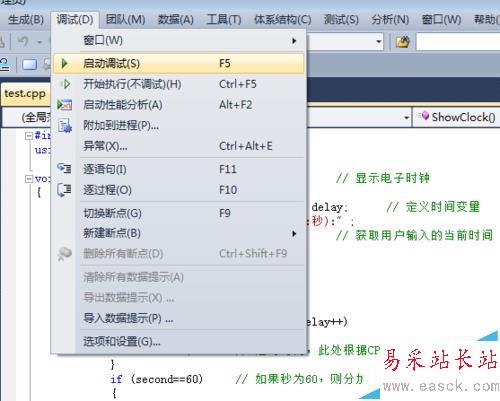Open undo history dropdown arrow
Viewport: 500px width, 401px height.
pos(40,42)
